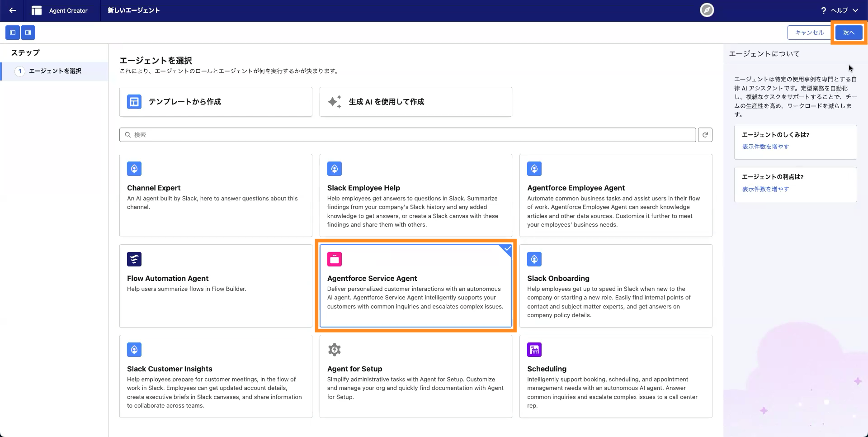Click the Slack Onboarding agent icon

(x=534, y=259)
